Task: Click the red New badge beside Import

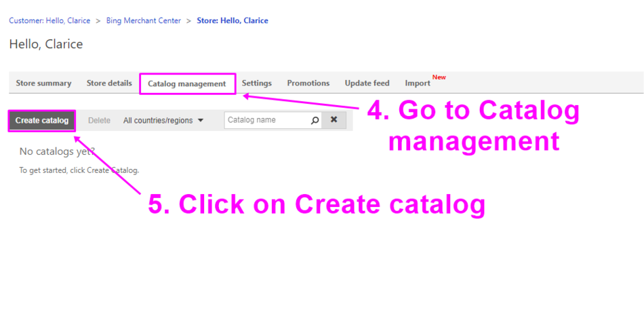Action: [x=439, y=77]
